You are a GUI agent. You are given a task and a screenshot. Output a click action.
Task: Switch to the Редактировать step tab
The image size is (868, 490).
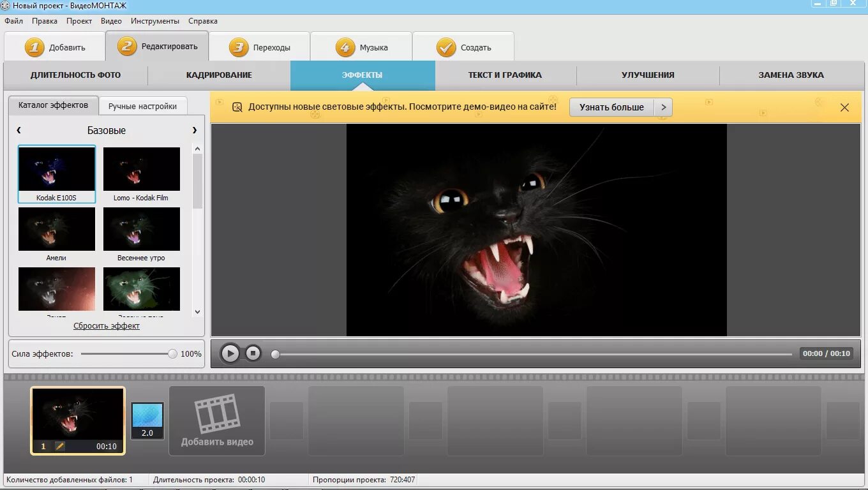coord(157,46)
